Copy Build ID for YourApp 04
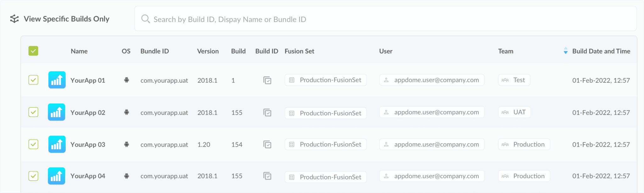Screen dimensions: 644x193 point(267,176)
